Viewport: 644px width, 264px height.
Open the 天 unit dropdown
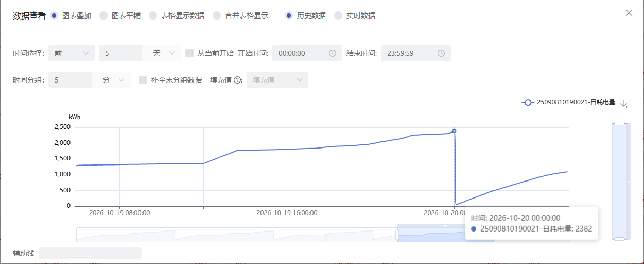pos(162,53)
